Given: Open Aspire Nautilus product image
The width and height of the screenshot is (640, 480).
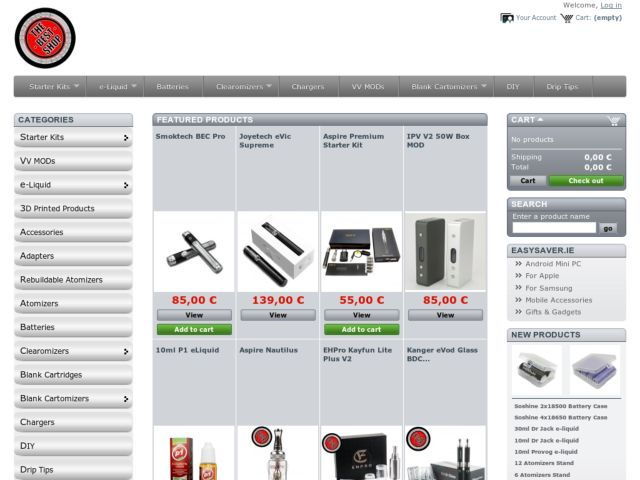Looking at the screenshot, I should pos(278,453).
